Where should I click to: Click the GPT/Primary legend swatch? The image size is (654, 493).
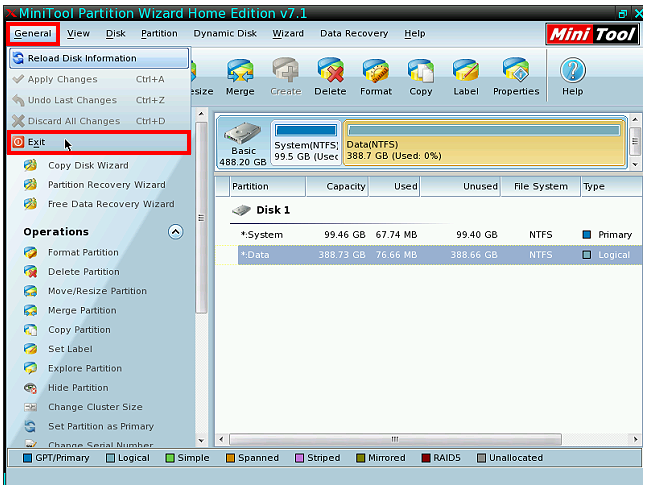[x=28, y=458]
